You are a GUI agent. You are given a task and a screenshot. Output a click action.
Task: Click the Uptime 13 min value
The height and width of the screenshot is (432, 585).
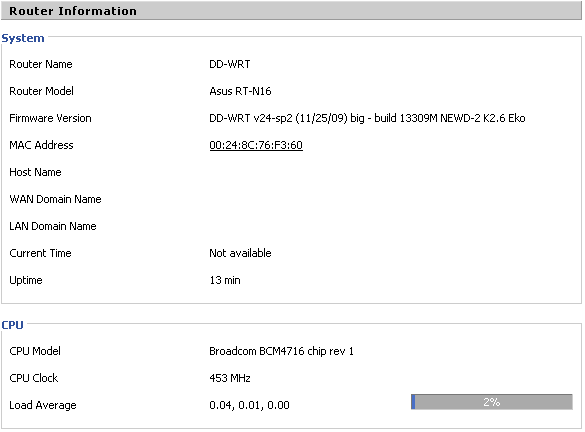click(x=225, y=280)
